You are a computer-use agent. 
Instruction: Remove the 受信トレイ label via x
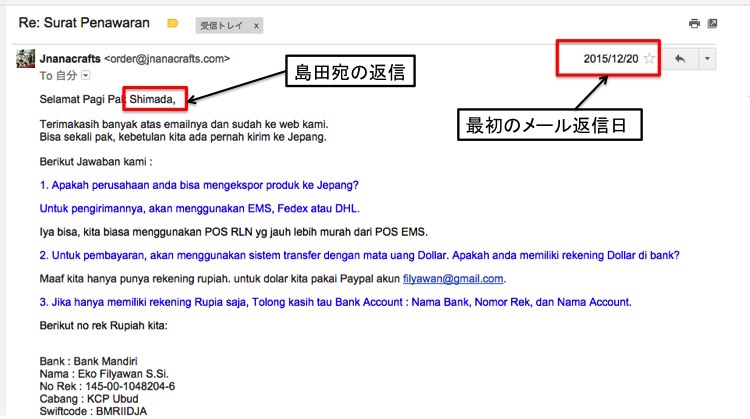tap(256, 26)
